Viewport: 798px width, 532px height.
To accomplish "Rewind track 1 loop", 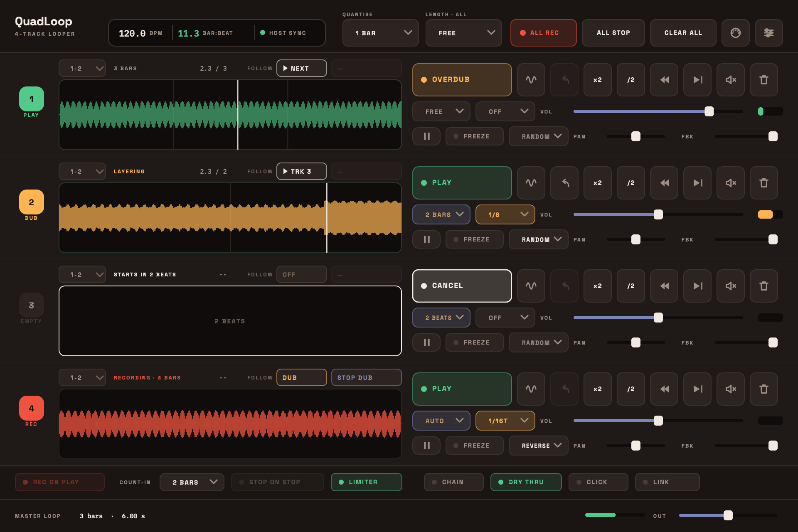I will point(664,80).
